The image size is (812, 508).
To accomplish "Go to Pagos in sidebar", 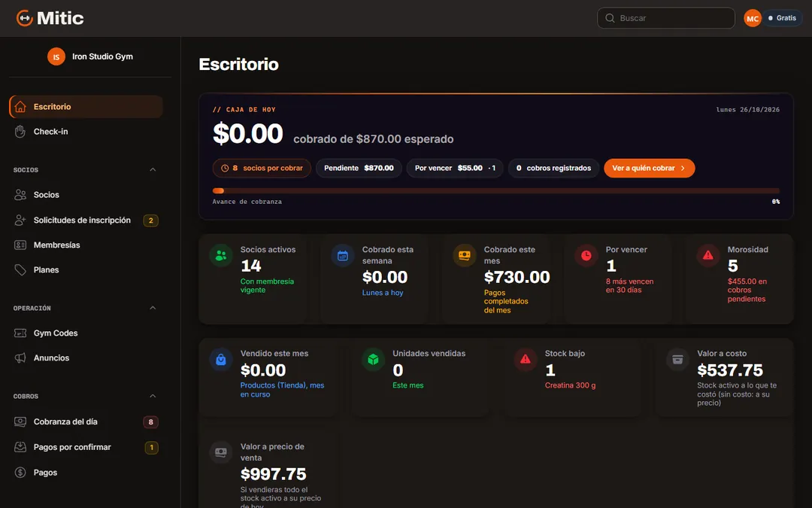I will click(86, 473).
